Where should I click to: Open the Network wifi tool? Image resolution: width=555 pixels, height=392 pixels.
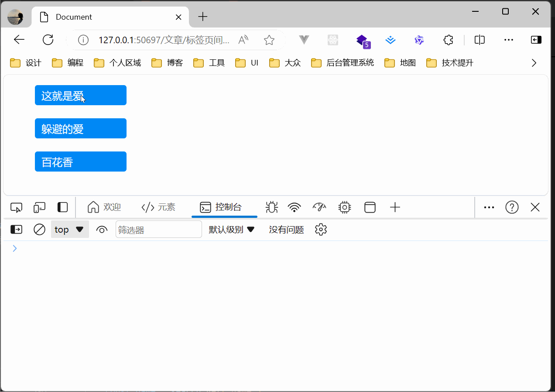295,207
